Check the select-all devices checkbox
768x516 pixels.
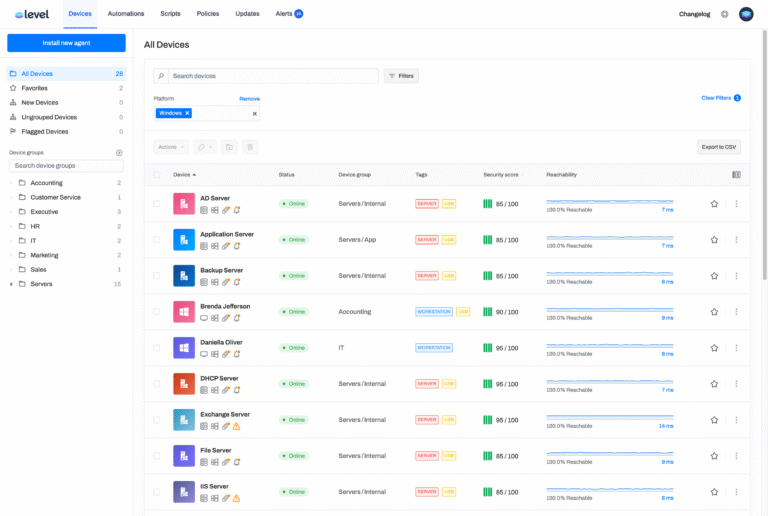[x=156, y=175]
